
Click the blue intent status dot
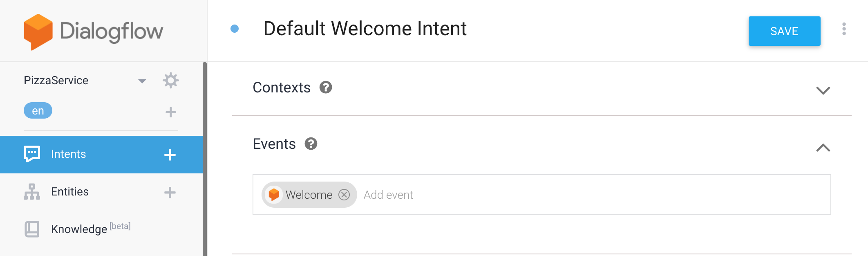[235, 29]
